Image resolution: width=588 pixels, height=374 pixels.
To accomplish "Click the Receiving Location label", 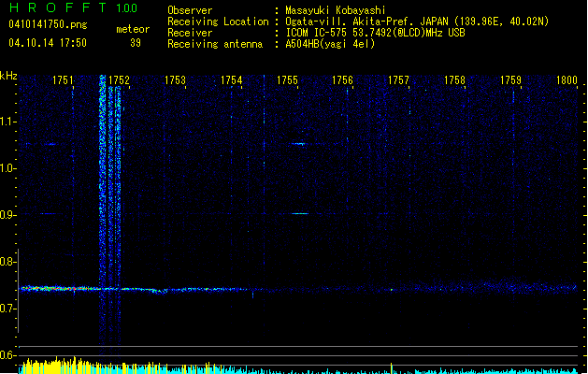I will click(218, 22).
